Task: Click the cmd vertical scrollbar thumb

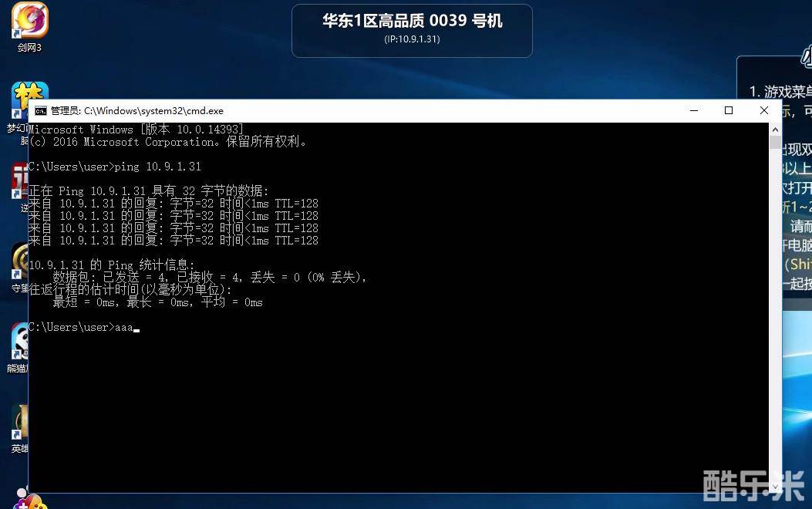Action: pyautogui.click(x=775, y=143)
